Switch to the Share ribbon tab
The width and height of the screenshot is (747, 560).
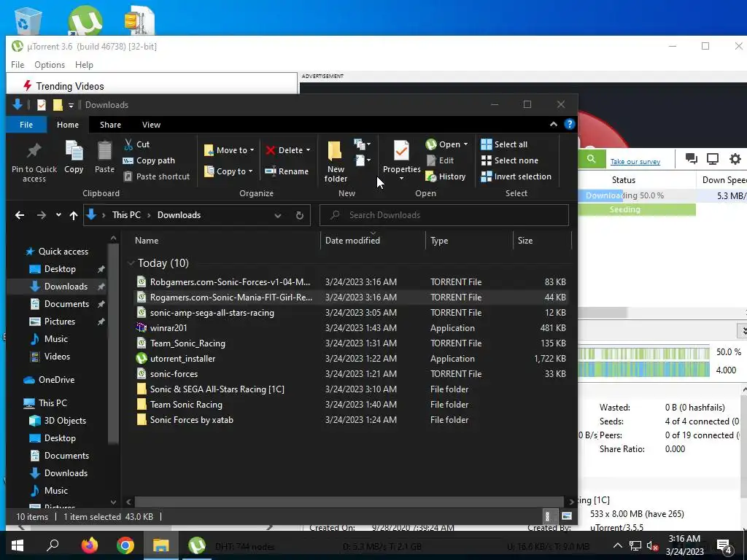(110, 125)
